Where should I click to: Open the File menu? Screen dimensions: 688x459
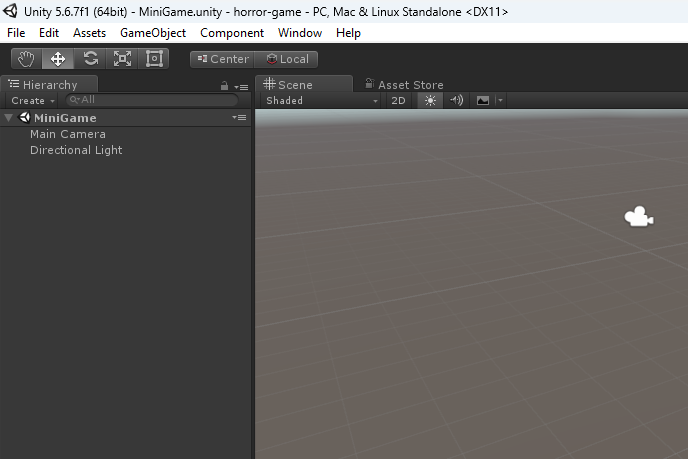tap(16, 33)
